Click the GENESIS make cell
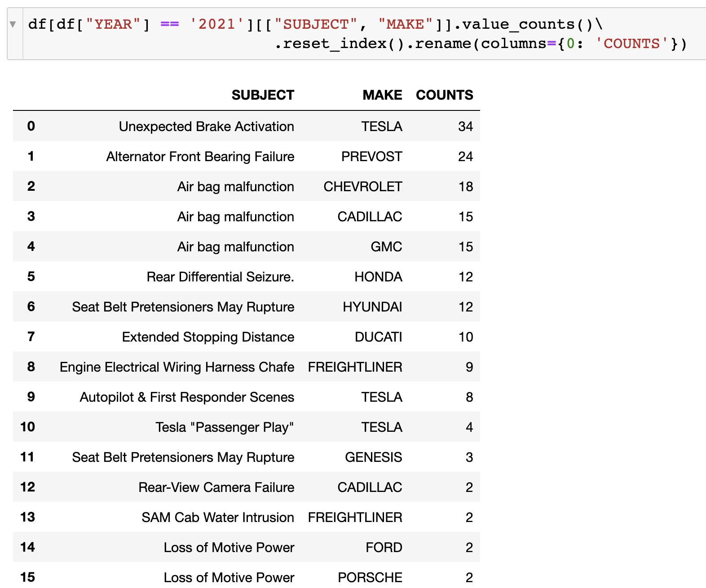The height and width of the screenshot is (588, 706). pos(374,457)
